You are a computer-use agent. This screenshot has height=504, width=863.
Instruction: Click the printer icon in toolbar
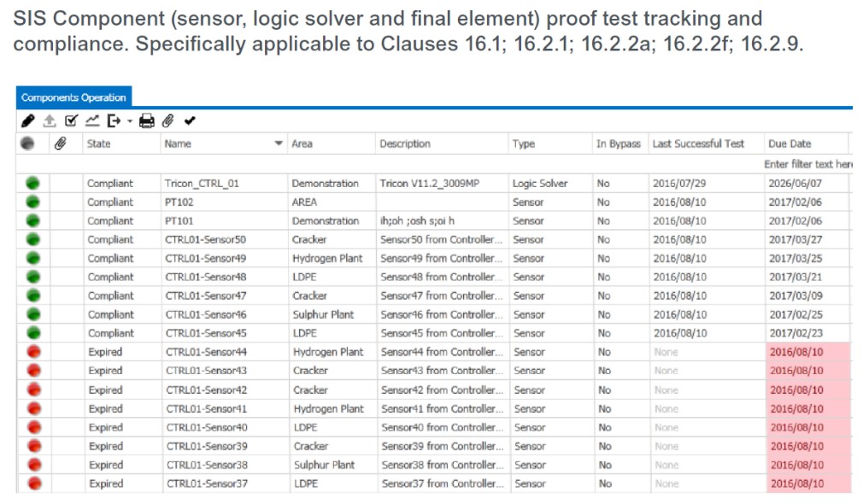tap(147, 121)
